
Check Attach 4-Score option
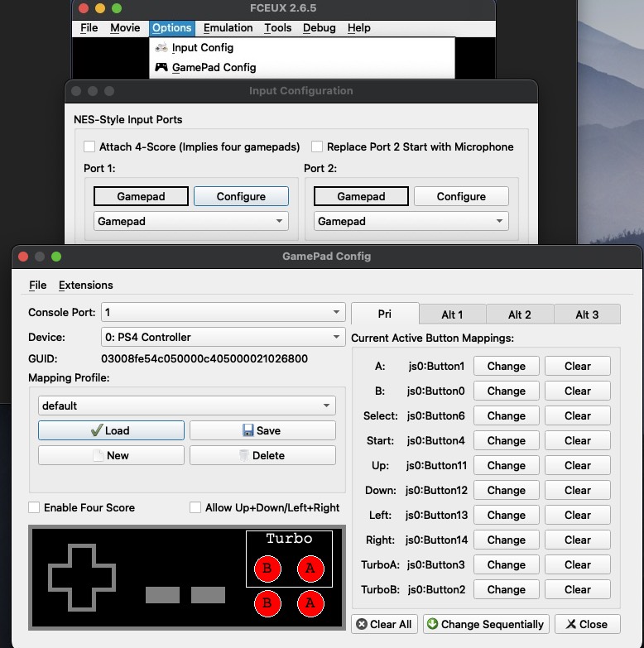point(89,146)
